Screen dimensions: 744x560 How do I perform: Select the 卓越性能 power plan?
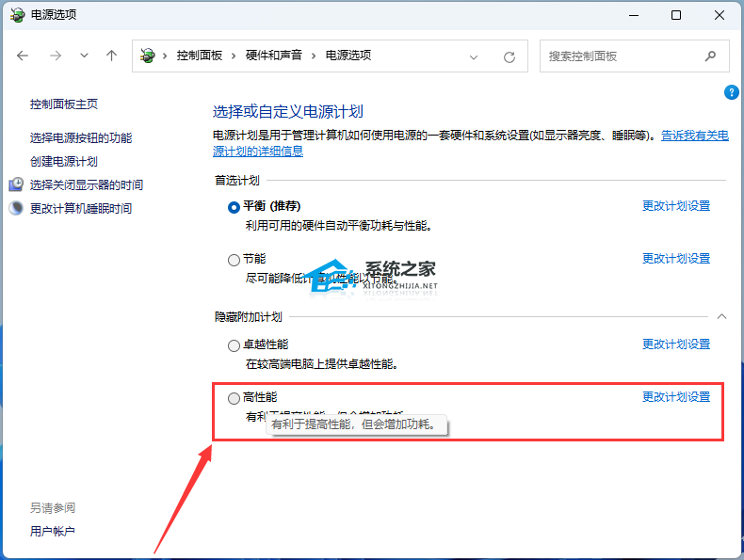point(234,345)
